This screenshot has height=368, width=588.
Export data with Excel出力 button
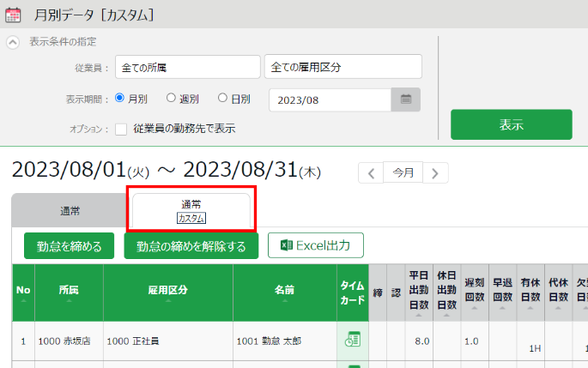tap(315, 245)
